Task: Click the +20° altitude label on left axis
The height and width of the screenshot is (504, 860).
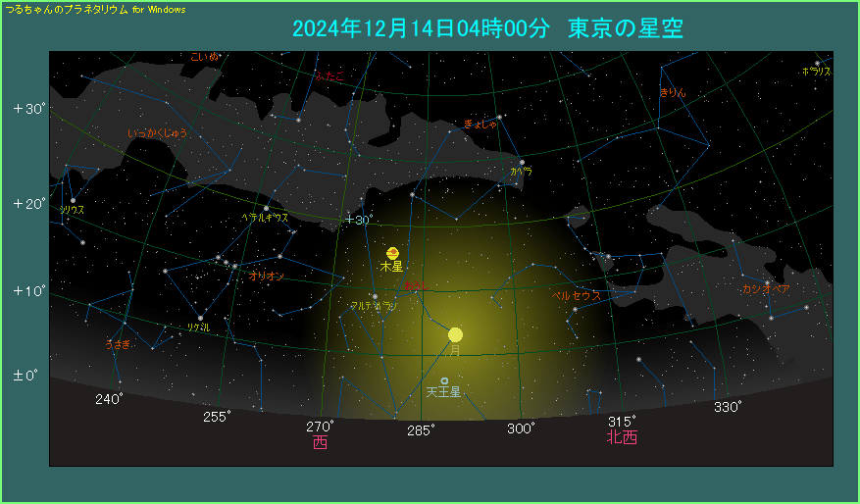Action: tap(29, 204)
